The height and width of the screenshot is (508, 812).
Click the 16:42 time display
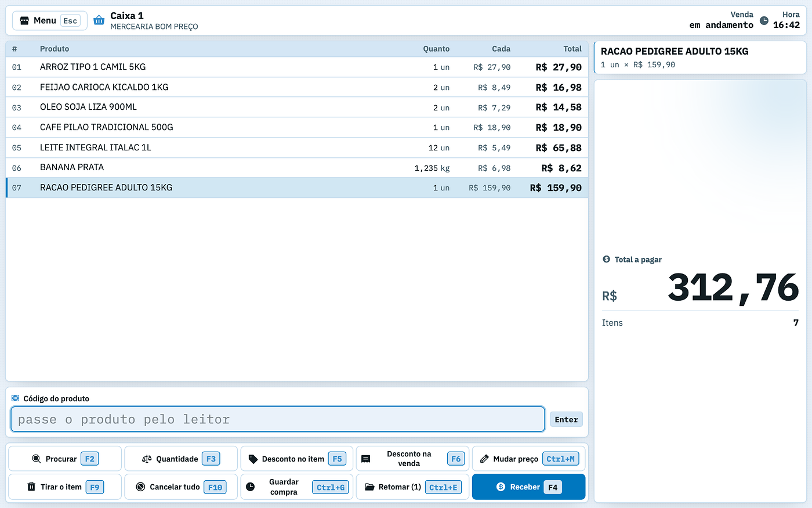tap(786, 25)
